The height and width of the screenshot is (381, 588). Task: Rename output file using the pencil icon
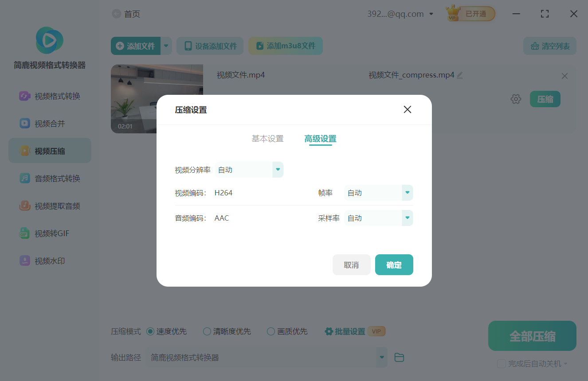click(x=460, y=75)
